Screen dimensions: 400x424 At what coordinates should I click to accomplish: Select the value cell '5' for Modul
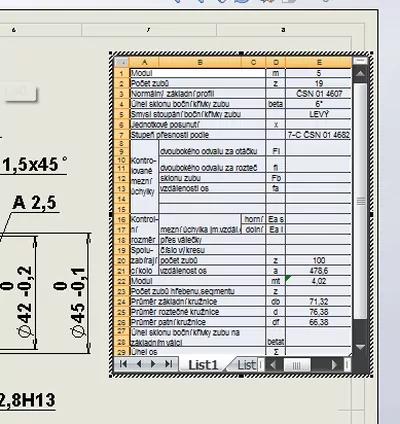click(319, 73)
